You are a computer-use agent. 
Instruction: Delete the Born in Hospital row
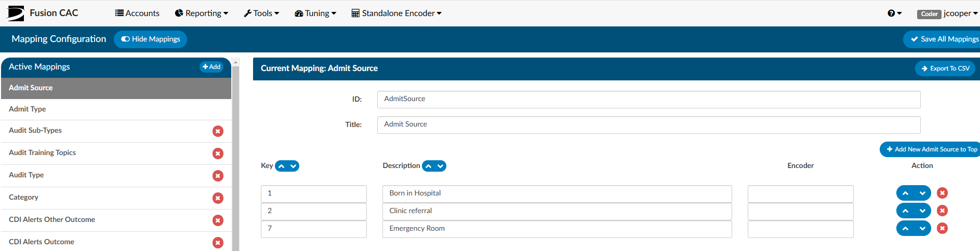[x=942, y=193]
